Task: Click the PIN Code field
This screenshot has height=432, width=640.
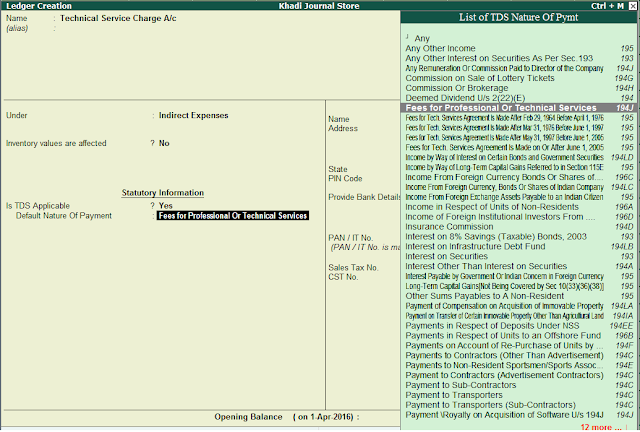Action: point(345,179)
